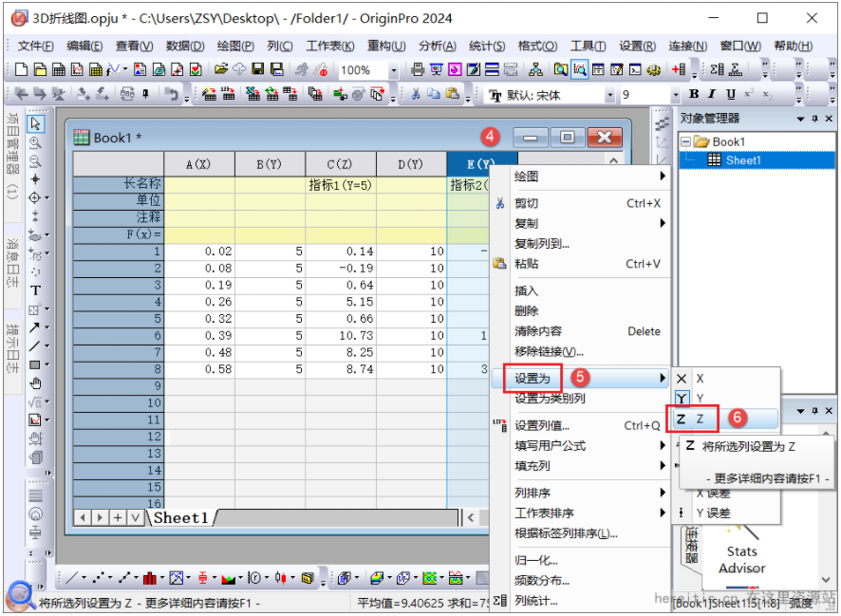Image resolution: width=841 pixels, height=616 pixels.
Task: Choose 清除内容 from context menu
Action: point(580,331)
